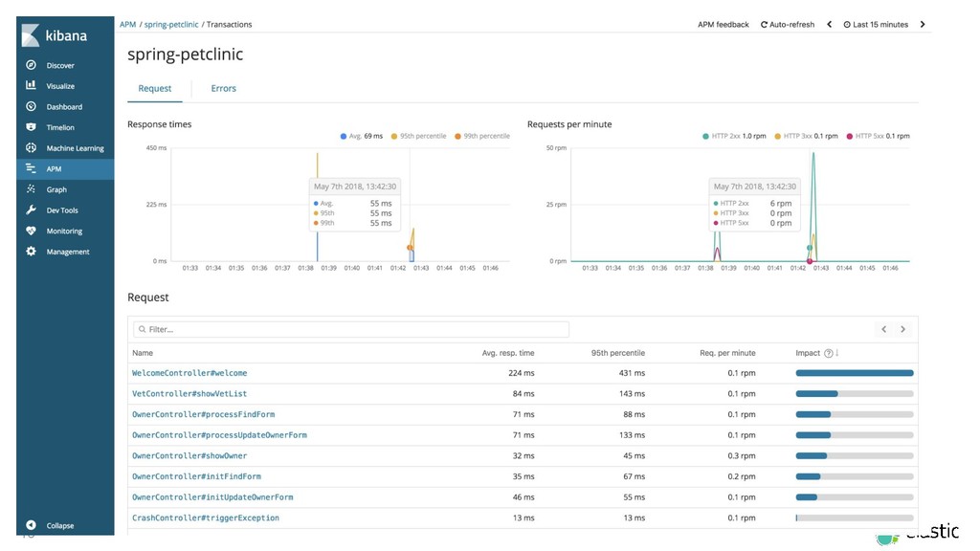Select the Request tab
The width and height of the screenshot is (980, 551).
click(x=154, y=88)
